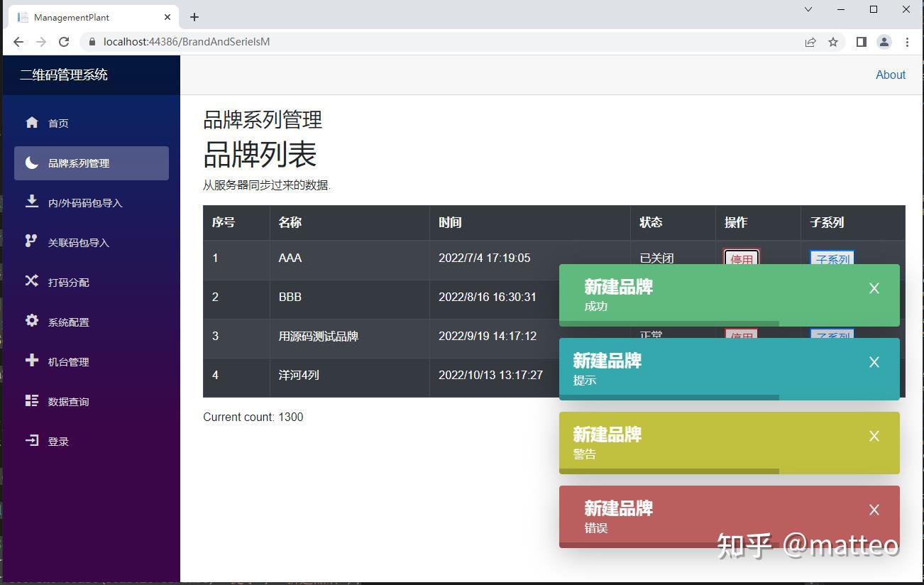Open 品牌系列管理 in the sidebar
Image resolution: width=924 pixels, height=585 pixels.
92,163
